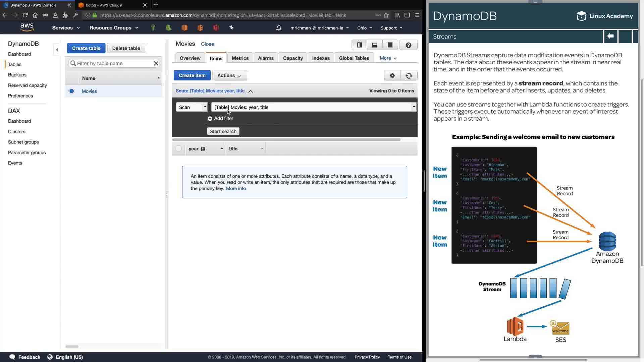This screenshot has height=362, width=644.
Task: Click the back arrow in the Streams slide header
Action: [x=610, y=36]
